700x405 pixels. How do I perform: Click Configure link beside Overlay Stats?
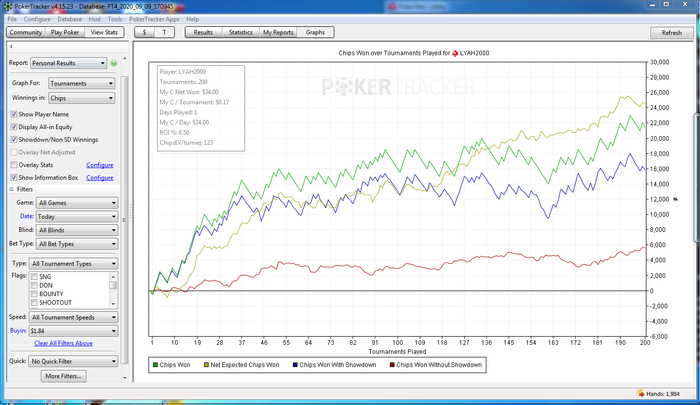[100, 165]
